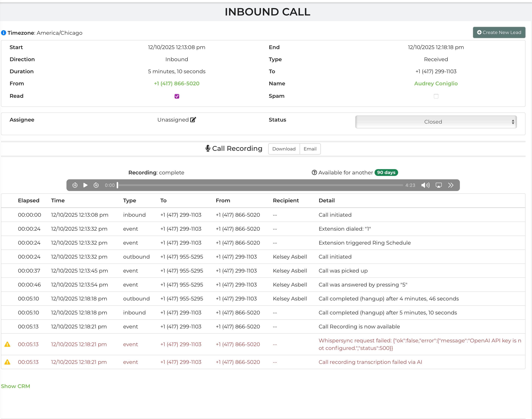
Task: Open the Status dropdown showing Closed
Action: coord(436,122)
